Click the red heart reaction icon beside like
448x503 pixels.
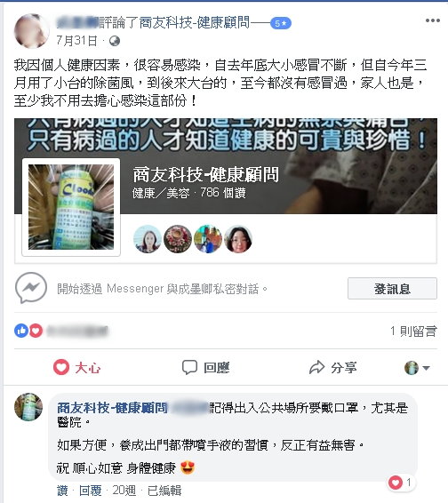36,331
